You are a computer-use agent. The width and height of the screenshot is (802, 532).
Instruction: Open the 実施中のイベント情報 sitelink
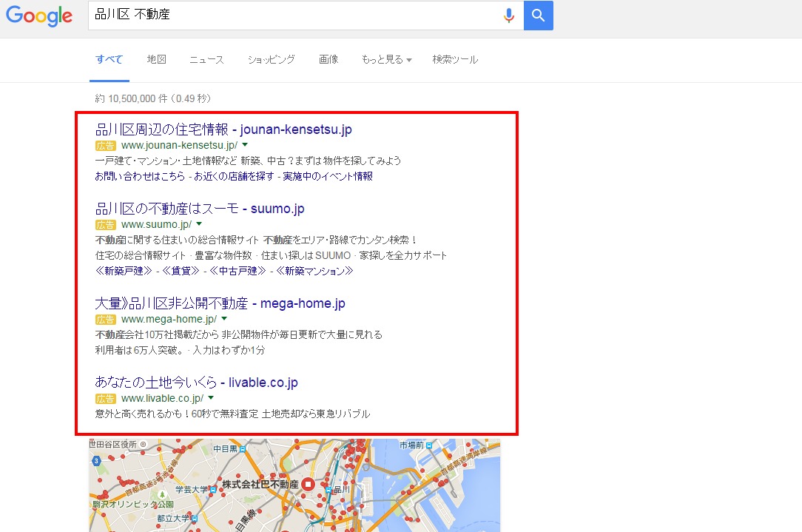point(328,176)
